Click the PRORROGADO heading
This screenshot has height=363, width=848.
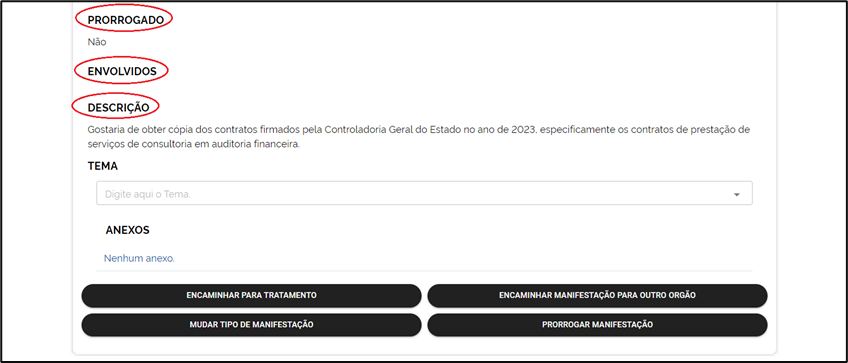(x=125, y=20)
